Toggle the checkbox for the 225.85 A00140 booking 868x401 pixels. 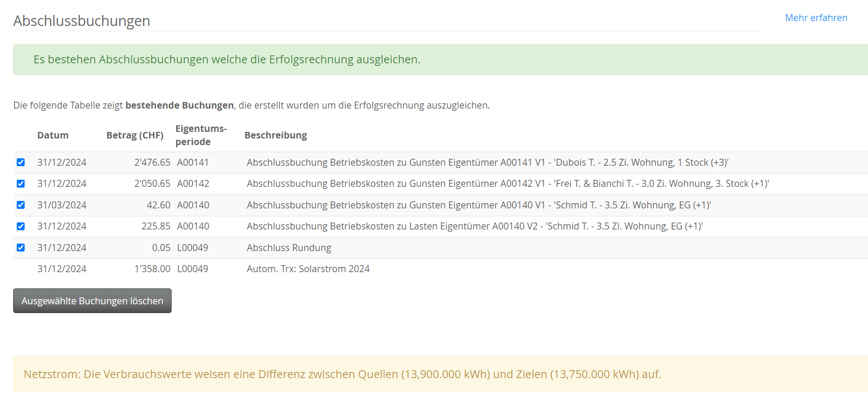pos(21,226)
